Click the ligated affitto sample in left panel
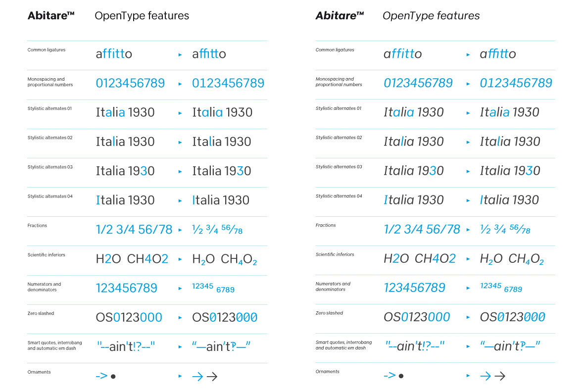The width and height of the screenshot is (586, 392). 209,54
